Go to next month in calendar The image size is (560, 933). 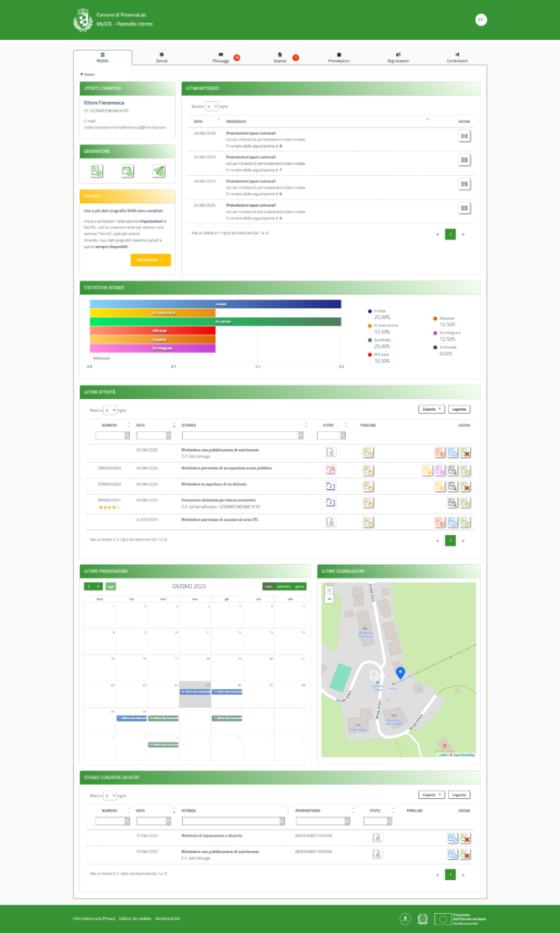point(97,586)
